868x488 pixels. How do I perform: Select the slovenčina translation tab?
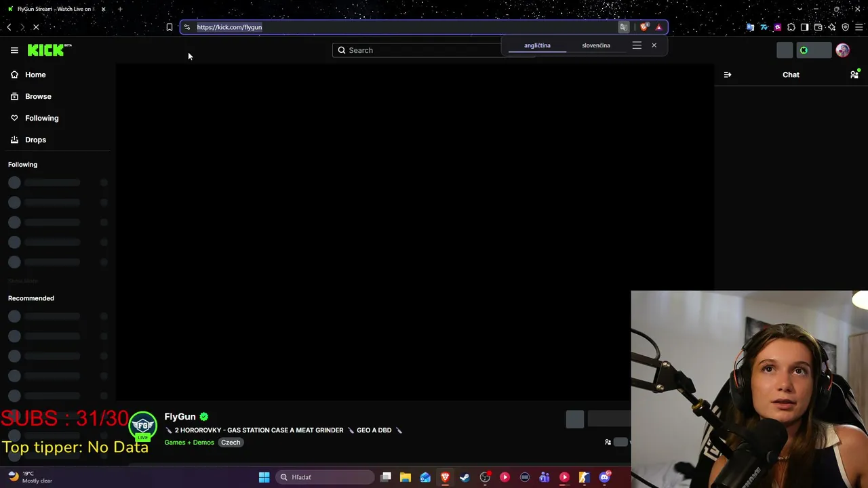pyautogui.click(x=596, y=45)
